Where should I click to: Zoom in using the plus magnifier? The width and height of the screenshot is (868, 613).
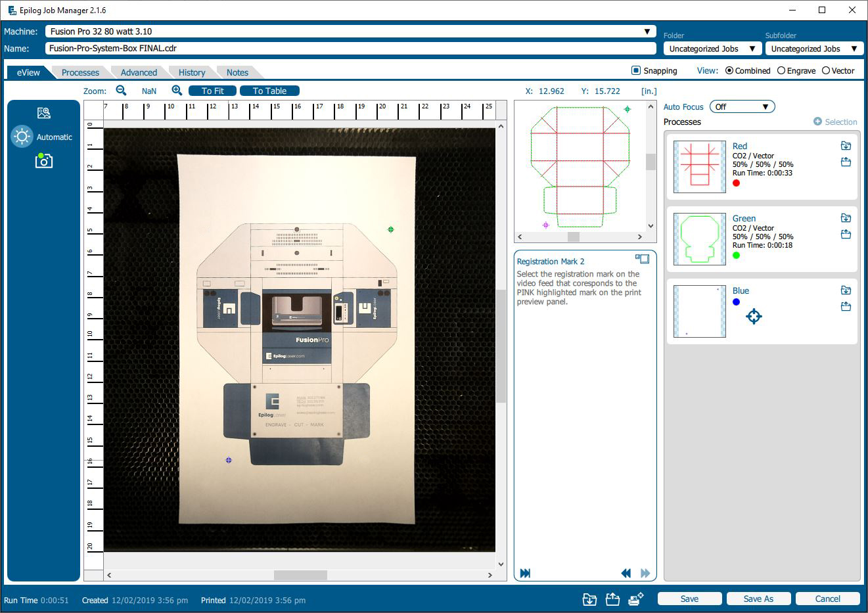click(177, 91)
